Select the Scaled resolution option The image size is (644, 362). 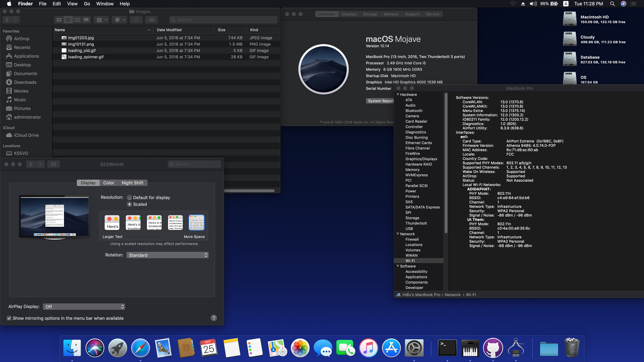coord(129,204)
